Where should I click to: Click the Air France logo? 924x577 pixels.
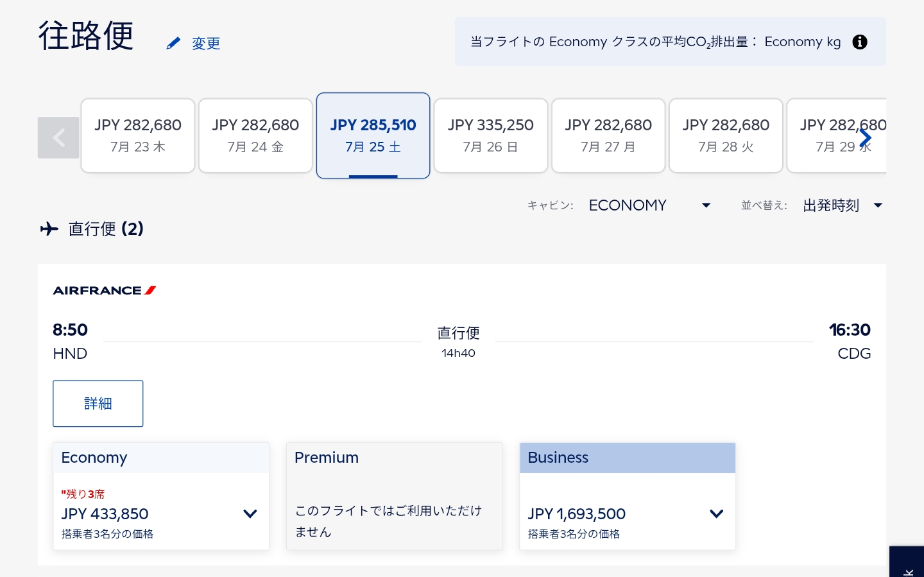[105, 291]
